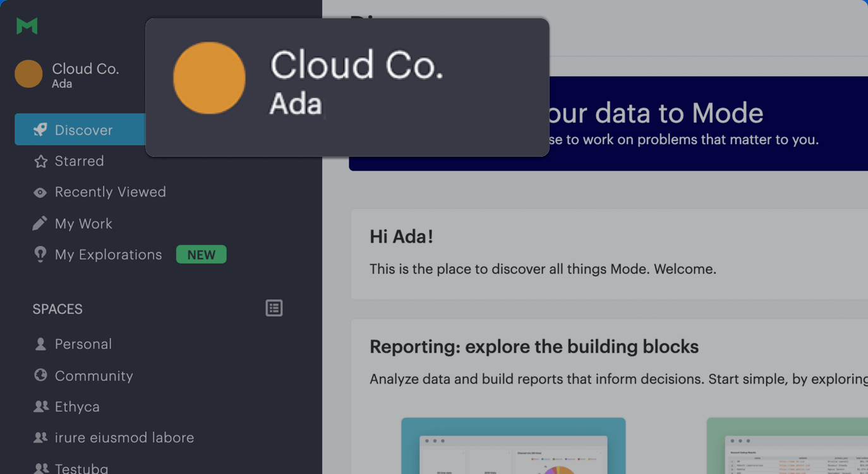Viewport: 868px width, 474px height.
Task: Open the Spaces list icon
Action: (274, 308)
